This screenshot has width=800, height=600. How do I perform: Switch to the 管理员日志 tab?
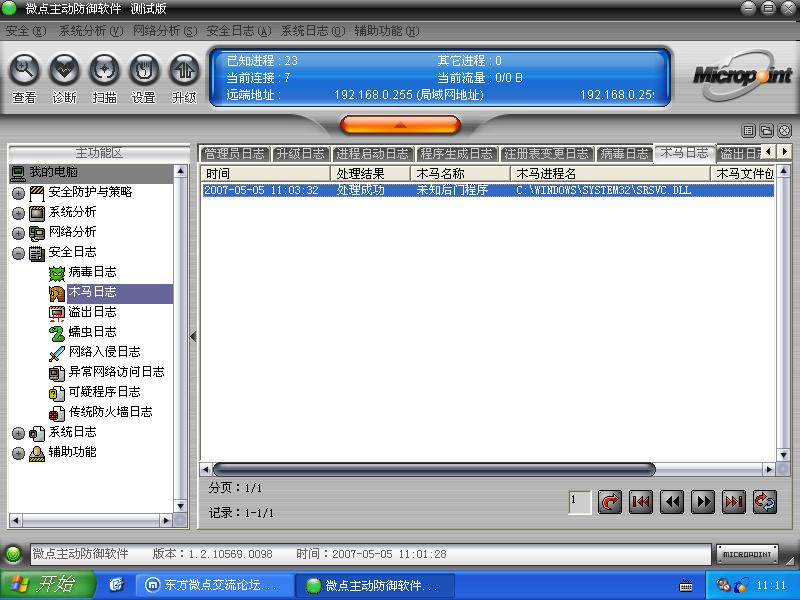coord(235,154)
